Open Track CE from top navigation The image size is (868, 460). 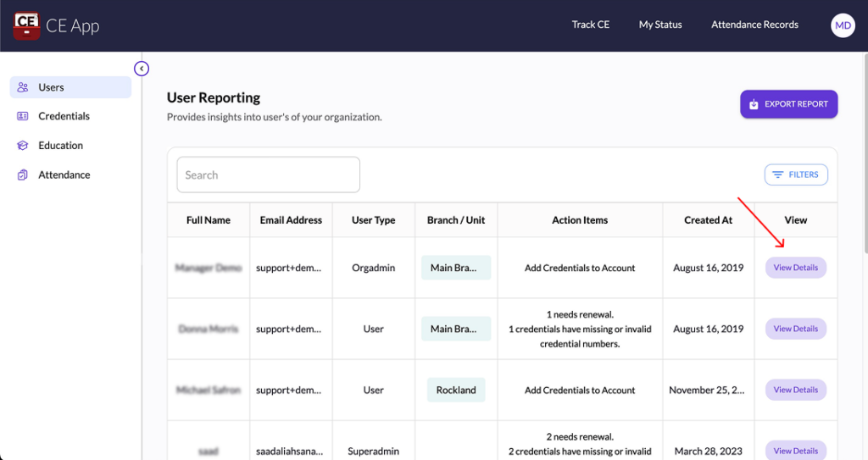(590, 25)
